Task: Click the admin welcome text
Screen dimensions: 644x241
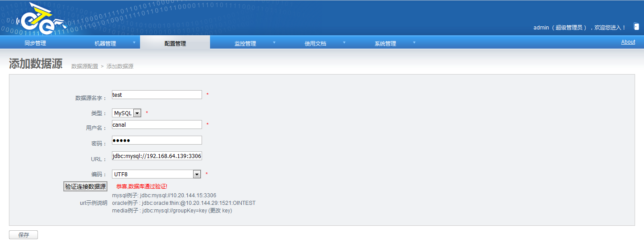Action: [x=579, y=27]
